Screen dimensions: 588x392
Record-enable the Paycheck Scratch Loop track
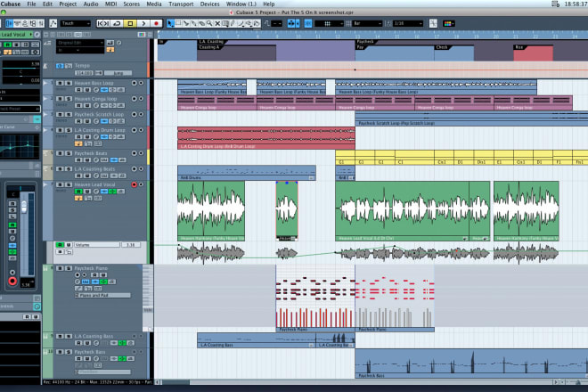coord(134,114)
